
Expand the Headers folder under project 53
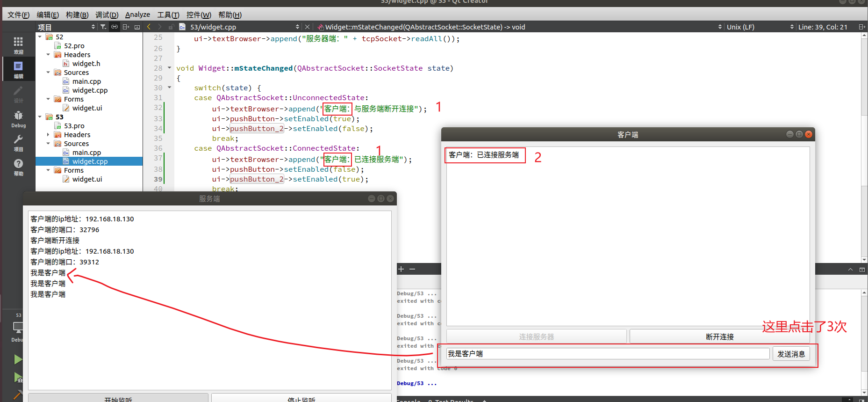click(x=48, y=135)
